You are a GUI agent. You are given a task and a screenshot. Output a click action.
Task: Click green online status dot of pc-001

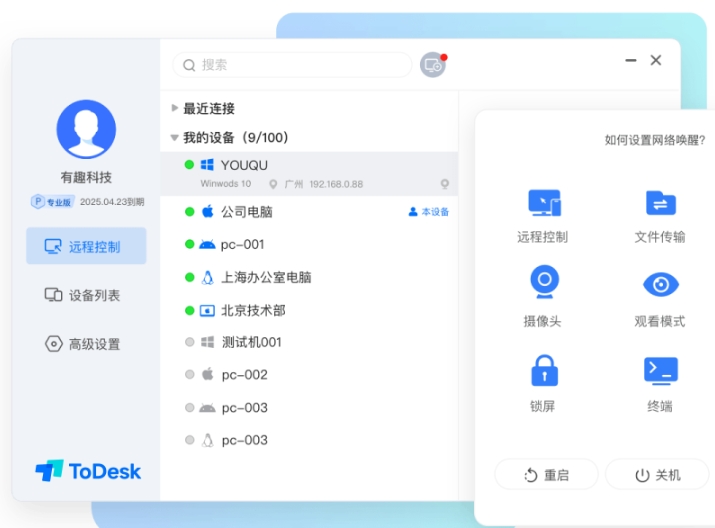190,244
